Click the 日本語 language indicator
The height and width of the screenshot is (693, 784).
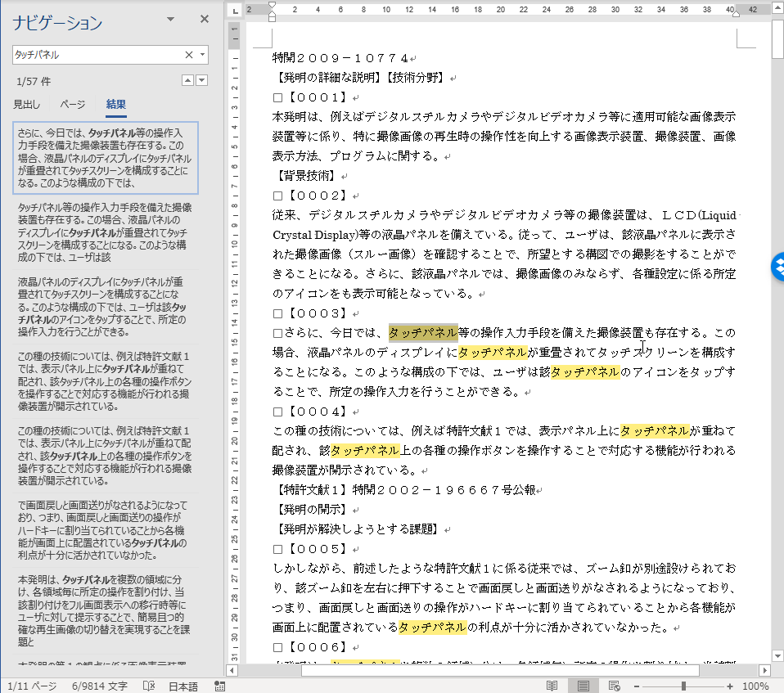click(x=183, y=686)
